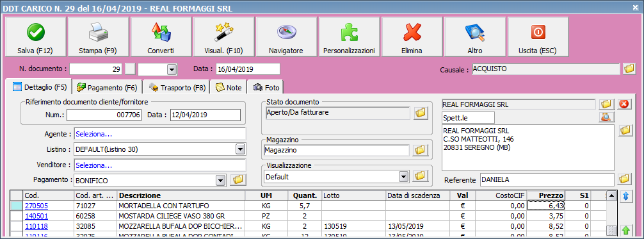The width and height of the screenshot is (644, 239).
Task: Click the Magazzino text field
Action: (336, 151)
